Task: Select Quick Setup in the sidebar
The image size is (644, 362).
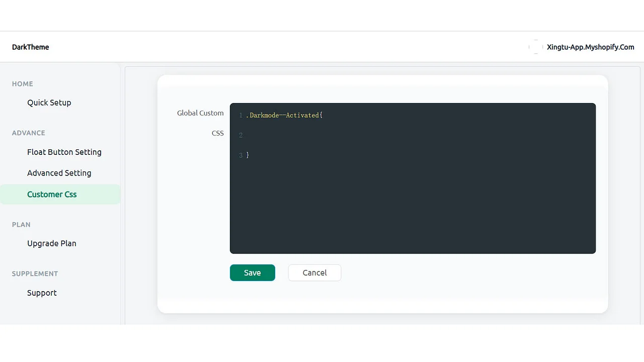Action: 49,103
